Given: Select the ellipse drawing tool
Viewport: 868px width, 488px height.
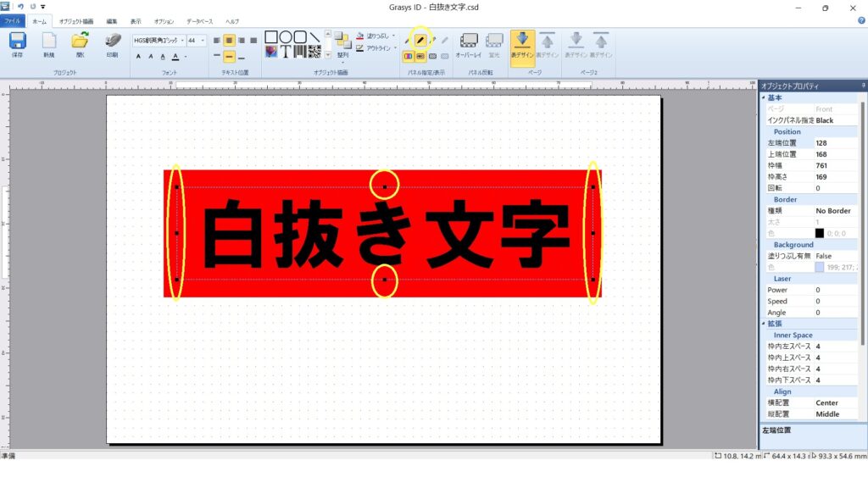Looking at the screenshot, I should click(284, 36).
